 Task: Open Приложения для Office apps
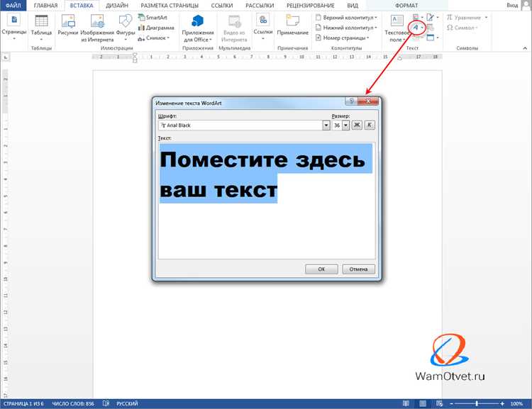coord(198,28)
